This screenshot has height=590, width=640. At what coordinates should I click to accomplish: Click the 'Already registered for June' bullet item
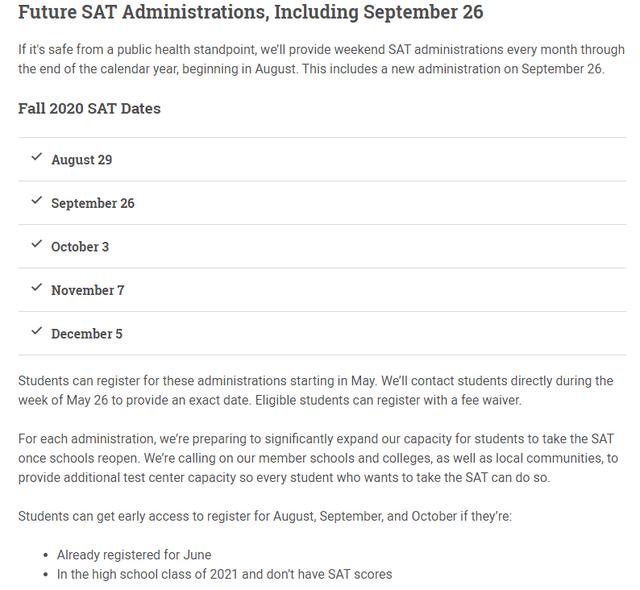pos(134,554)
